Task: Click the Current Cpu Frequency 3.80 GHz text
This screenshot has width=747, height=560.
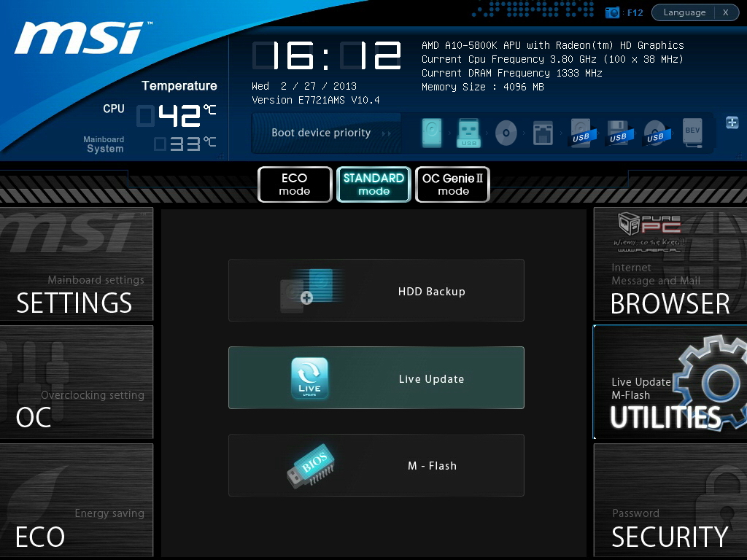Action: [x=552, y=59]
